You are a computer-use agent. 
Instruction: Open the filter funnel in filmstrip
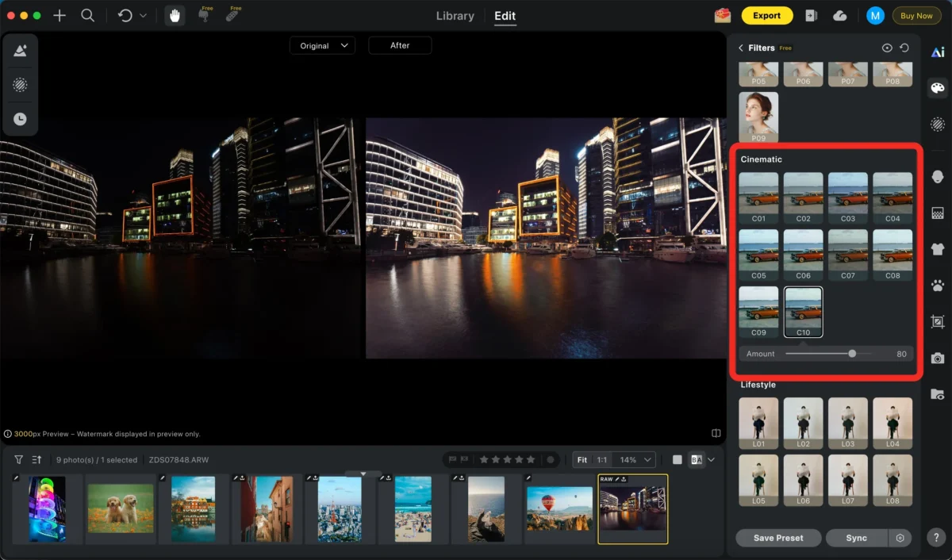(19, 460)
